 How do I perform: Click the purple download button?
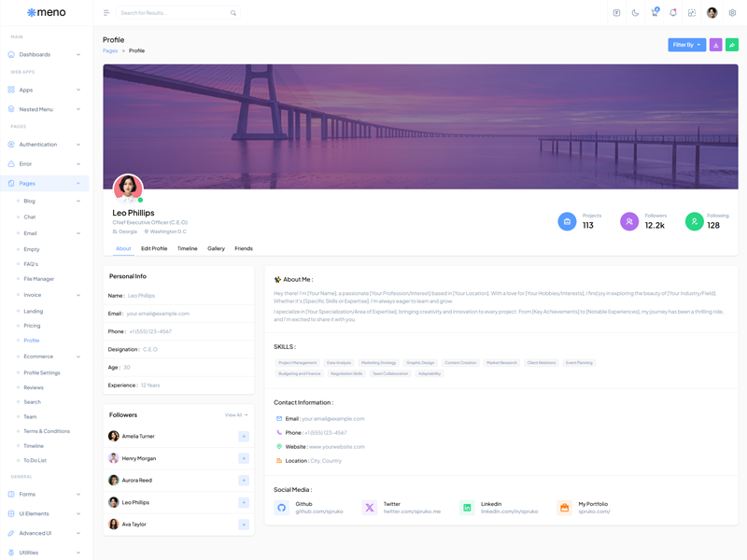pos(715,45)
